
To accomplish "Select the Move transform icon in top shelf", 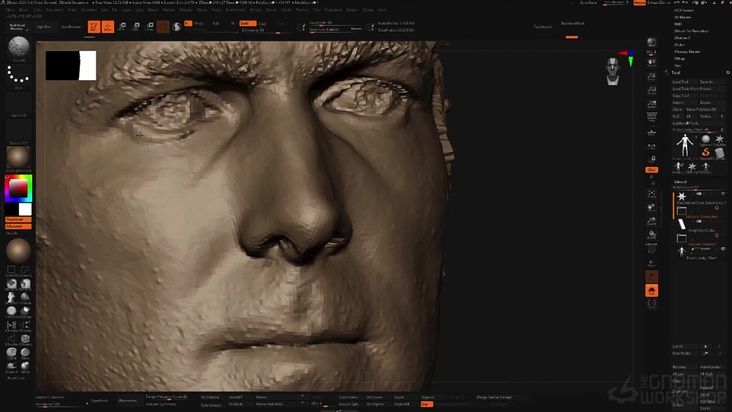I will tap(122, 27).
